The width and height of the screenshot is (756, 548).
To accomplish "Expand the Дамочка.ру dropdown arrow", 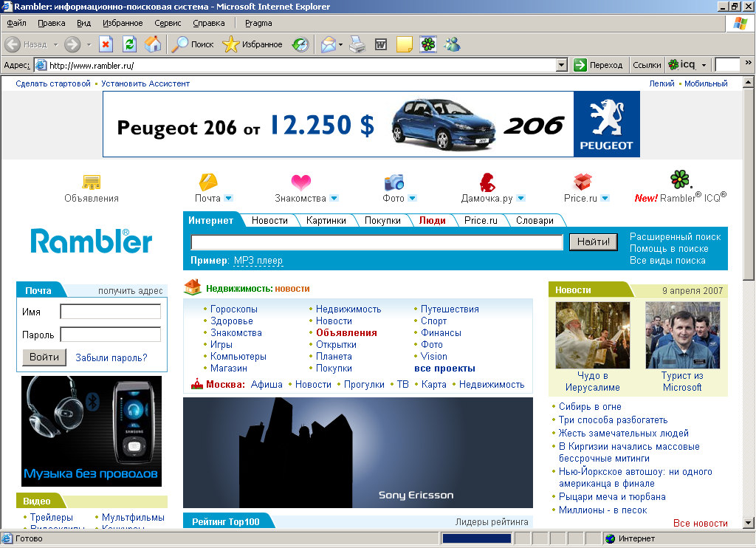I will (520, 198).
